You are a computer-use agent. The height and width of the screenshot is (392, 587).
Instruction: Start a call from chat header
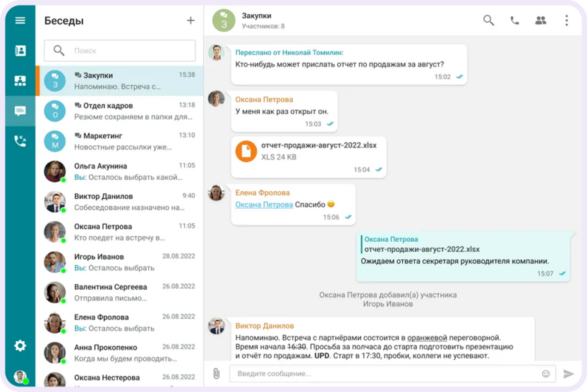point(515,20)
